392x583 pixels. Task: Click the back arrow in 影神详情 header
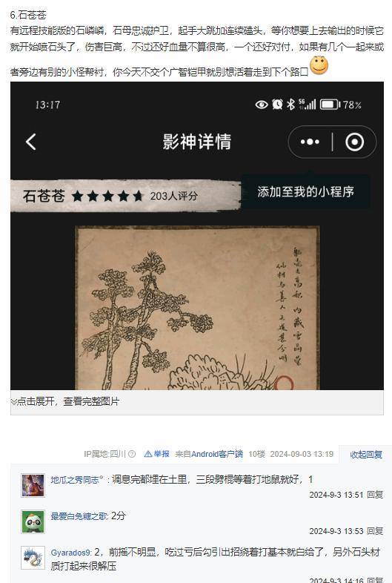[x=31, y=142]
